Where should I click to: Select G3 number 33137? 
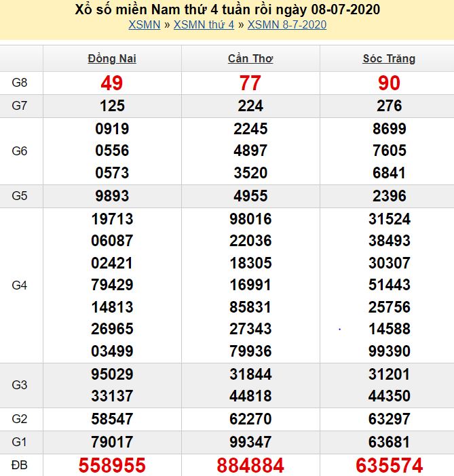pyautogui.click(x=112, y=396)
